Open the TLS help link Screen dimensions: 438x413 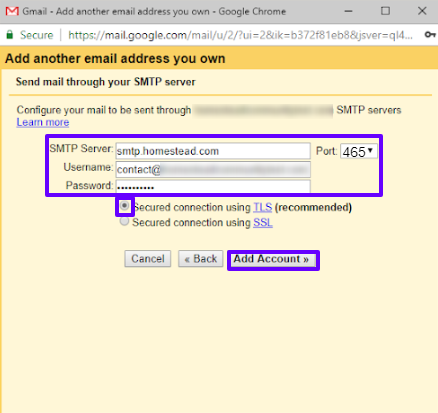263,207
